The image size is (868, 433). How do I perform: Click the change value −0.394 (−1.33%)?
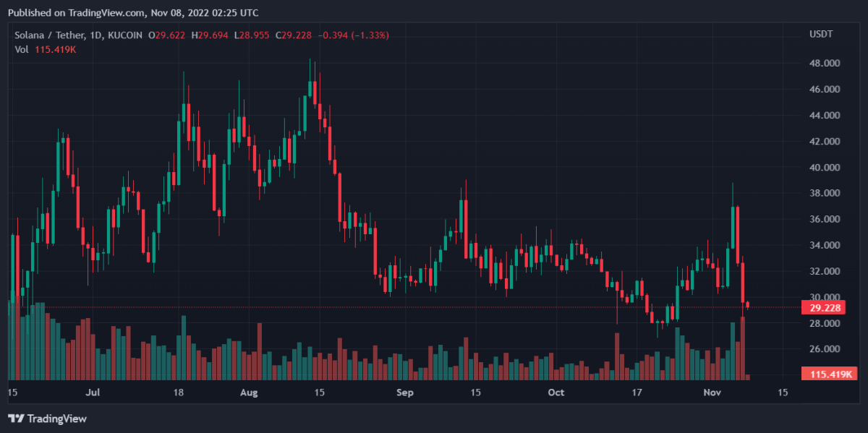(354, 35)
